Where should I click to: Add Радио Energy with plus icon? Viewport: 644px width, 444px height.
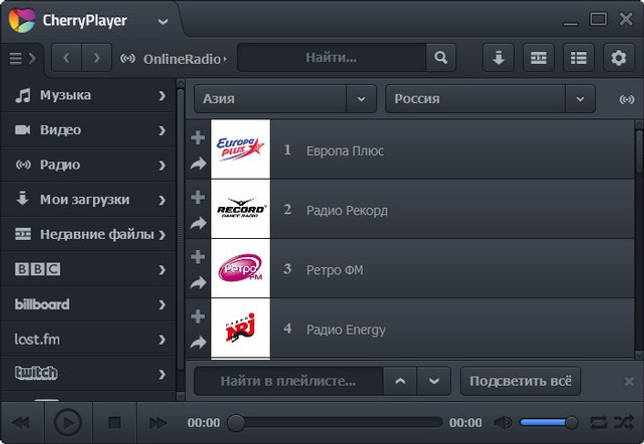point(198,316)
